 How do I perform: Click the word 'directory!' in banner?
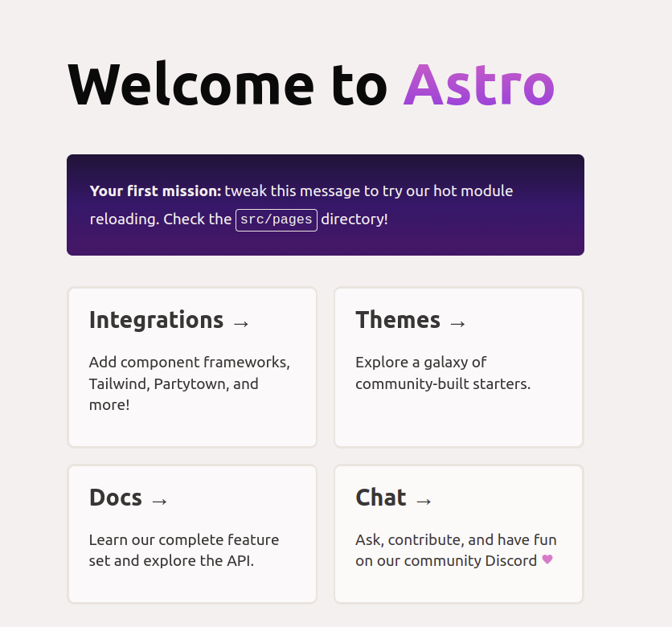click(354, 219)
